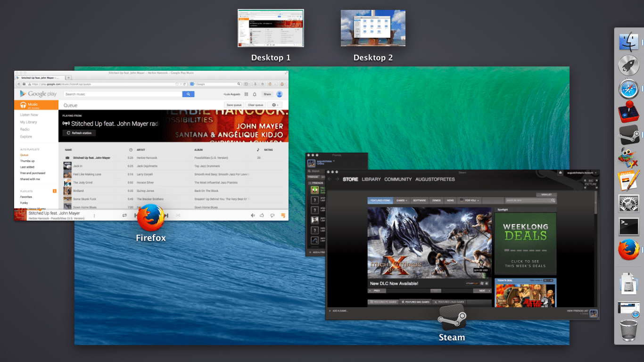Toggle repeat in Google Play player
The image size is (644, 362).
(124, 215)
